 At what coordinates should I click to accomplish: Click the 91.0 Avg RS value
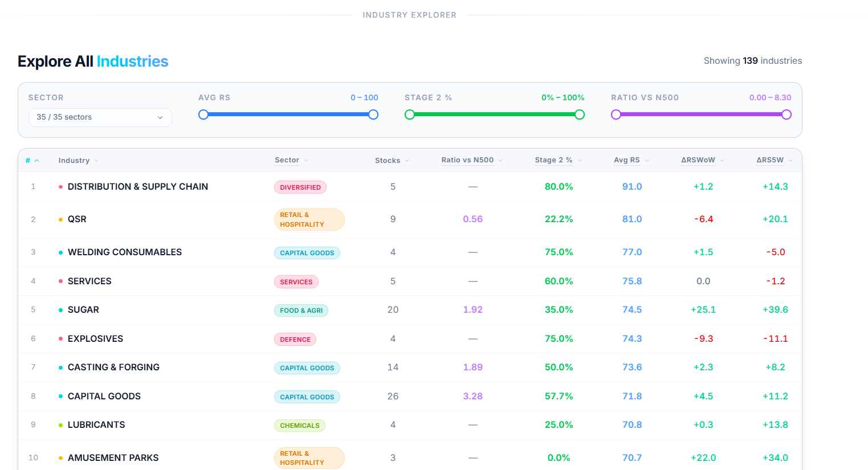coord(632,187)
